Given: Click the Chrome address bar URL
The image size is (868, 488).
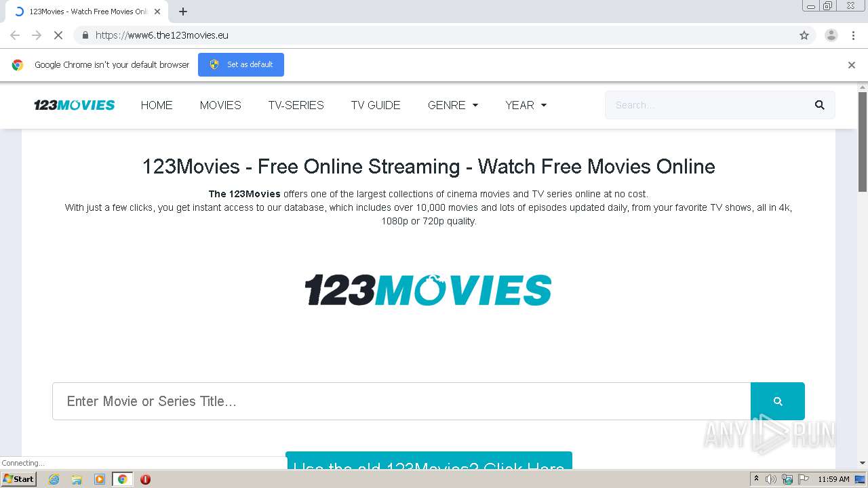Looking at the screenshot, I should 162,35.
